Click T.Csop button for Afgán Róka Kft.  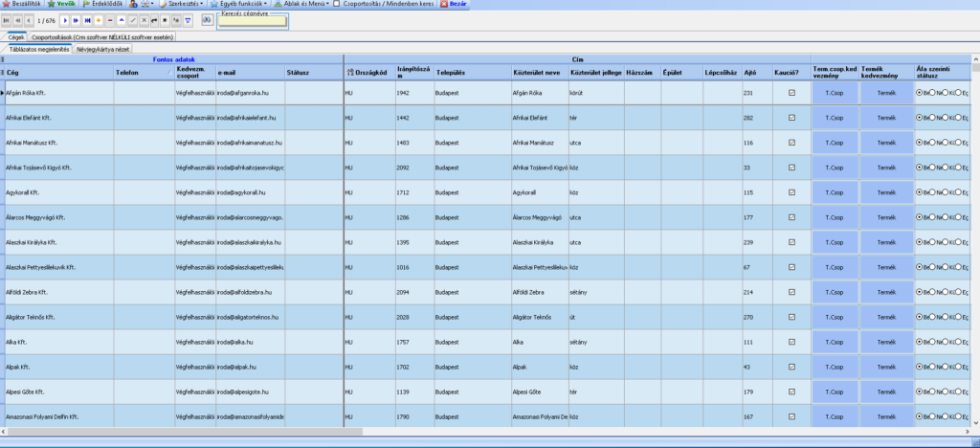[835, 93]
